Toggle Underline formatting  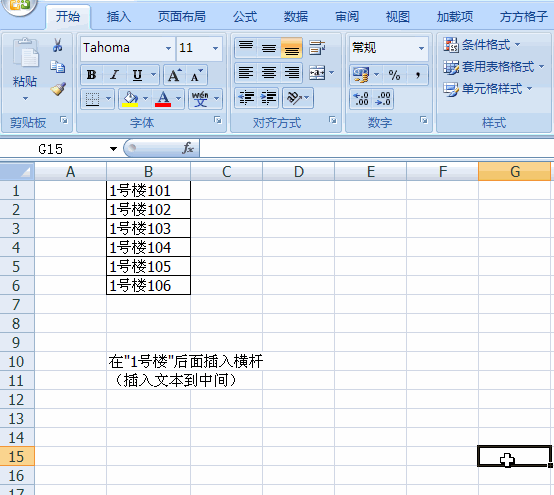tap(137, 75)
